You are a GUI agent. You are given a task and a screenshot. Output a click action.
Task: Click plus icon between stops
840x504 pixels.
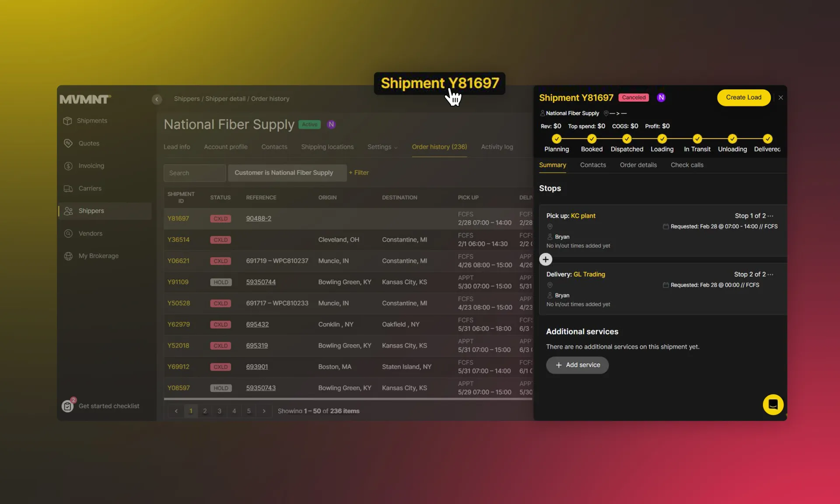(546, 259)
